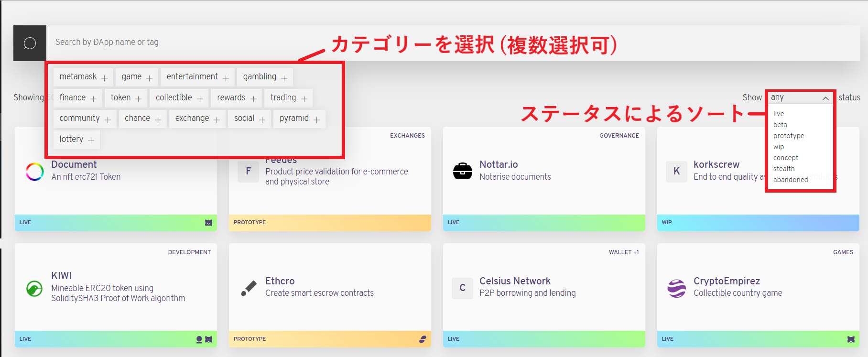868x357 pixels.
Task: Click "An nft erc721 Token" description
Action: click(86, 177)
